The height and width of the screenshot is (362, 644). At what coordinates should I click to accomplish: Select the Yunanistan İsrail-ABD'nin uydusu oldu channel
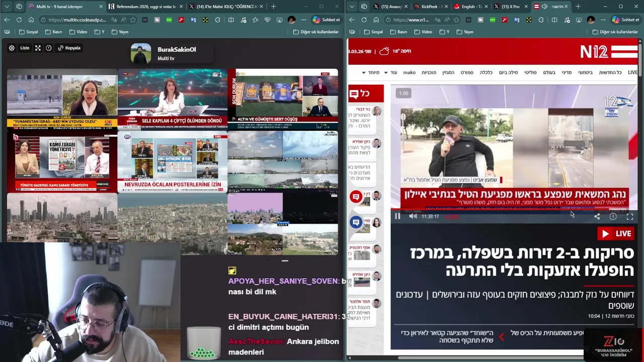[62, 99]
